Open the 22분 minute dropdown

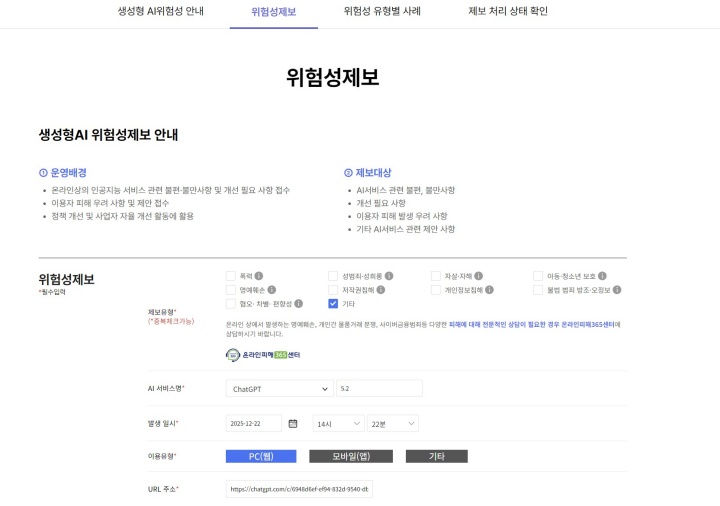tap(393, 423)
